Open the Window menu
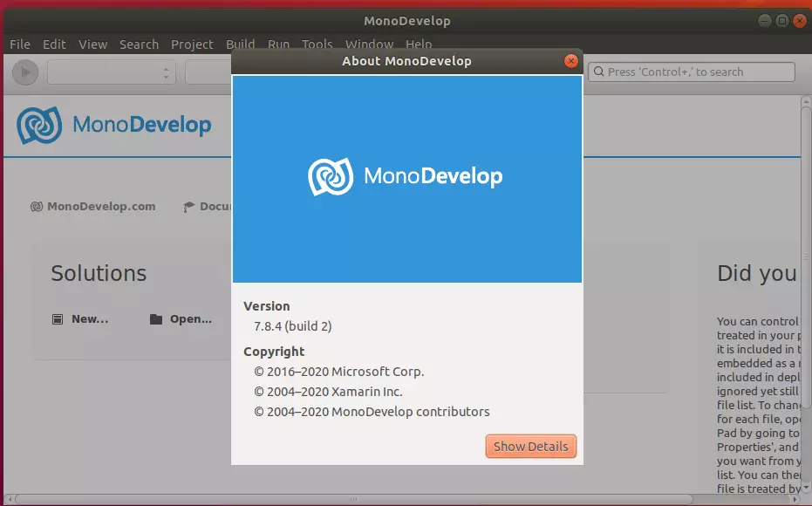This screenshot has height=506, width=812. (x=369, y=44)
